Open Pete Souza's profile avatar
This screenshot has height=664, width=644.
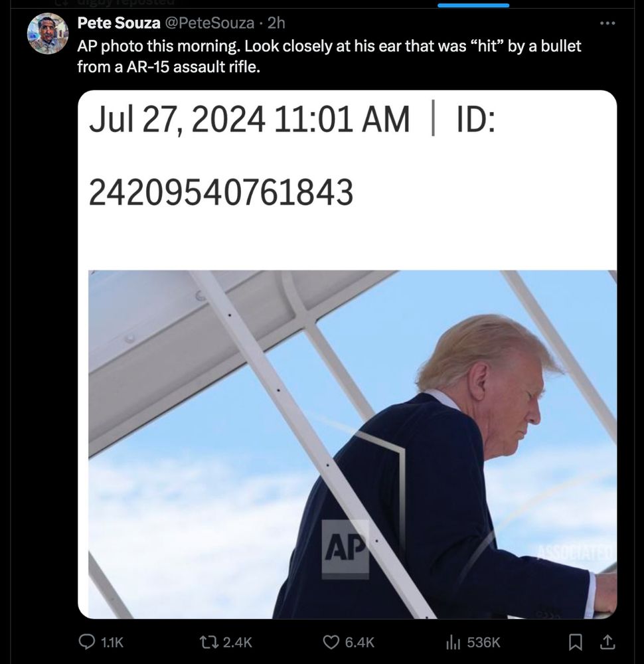click(48, 33)
